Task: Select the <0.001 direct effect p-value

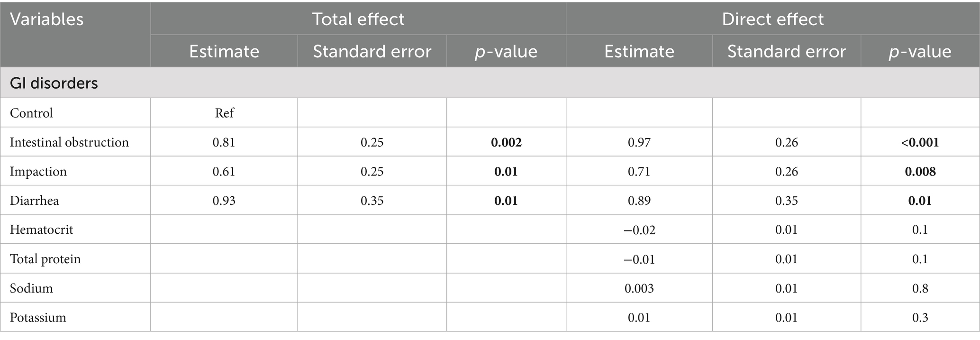Action: (920, 142)
